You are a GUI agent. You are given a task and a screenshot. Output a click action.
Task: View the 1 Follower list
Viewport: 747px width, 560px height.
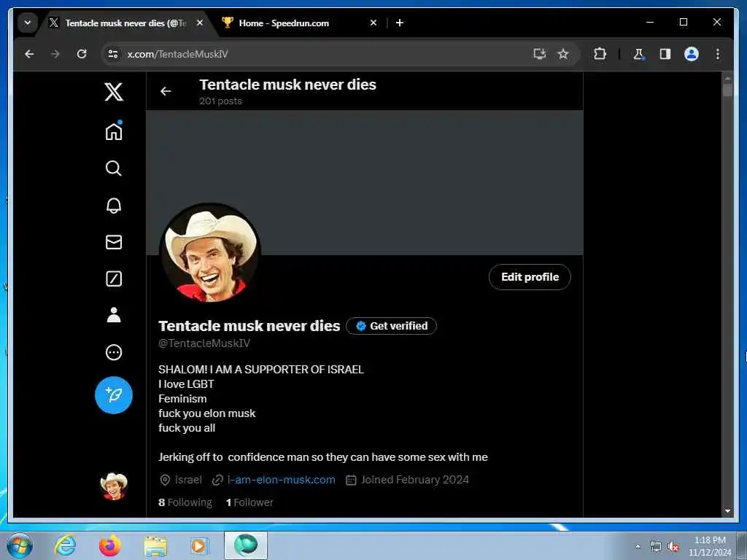click(249, 502)
